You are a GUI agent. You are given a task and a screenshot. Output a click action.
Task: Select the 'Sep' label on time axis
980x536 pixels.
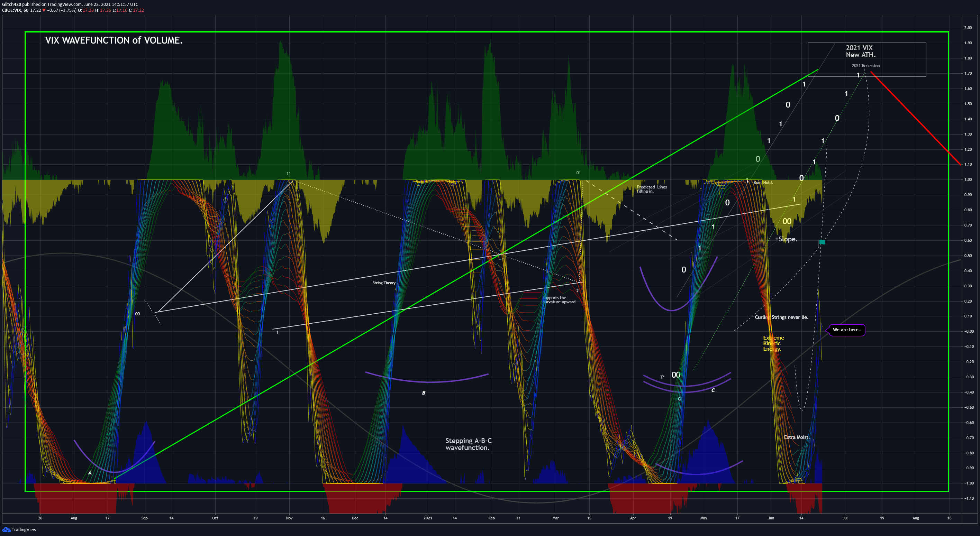[144, 518]
